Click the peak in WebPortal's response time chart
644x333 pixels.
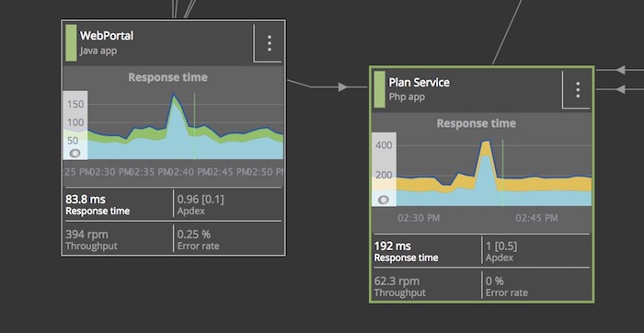pyautogui.click(x=173, y=95)
